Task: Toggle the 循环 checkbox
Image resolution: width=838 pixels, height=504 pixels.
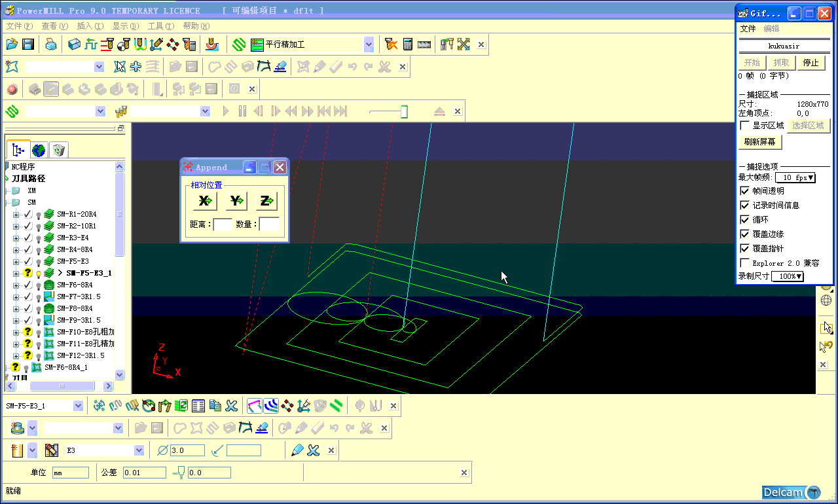Action: (x=744, y=220)
